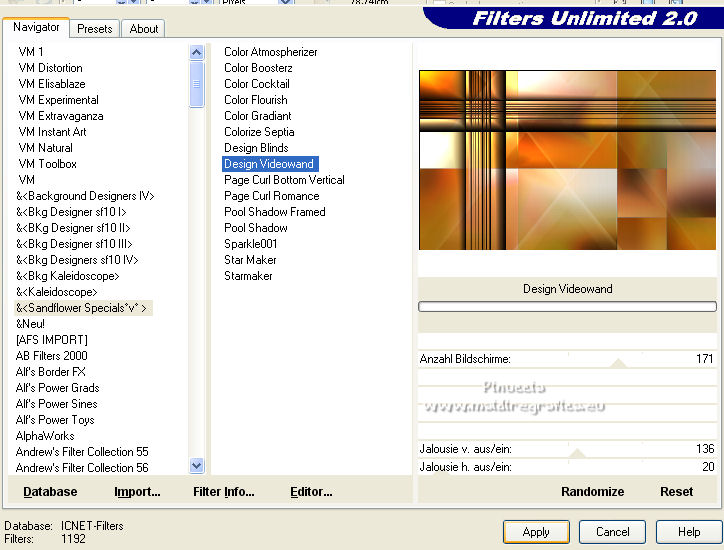Select &<Bkg Designers sf10 IV> category
Viewport: 724px width, 550px height.
coord(77,260)
